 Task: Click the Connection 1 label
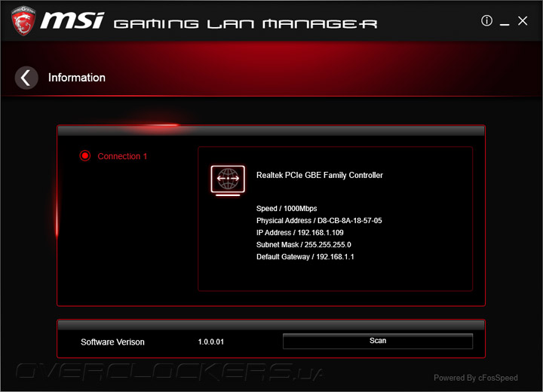[x=122, y=156]
